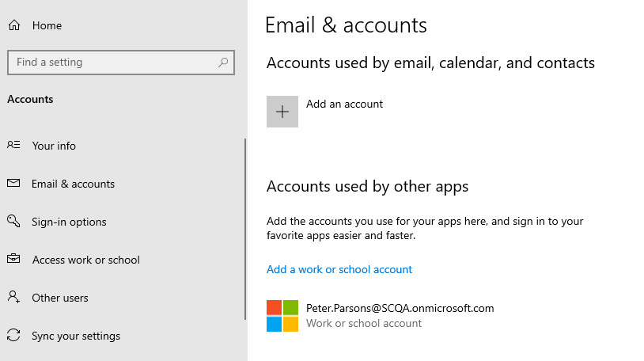Click the Add an account label
Image resolution: width=644 pixels, height=361 pixels.
[344, 104]
